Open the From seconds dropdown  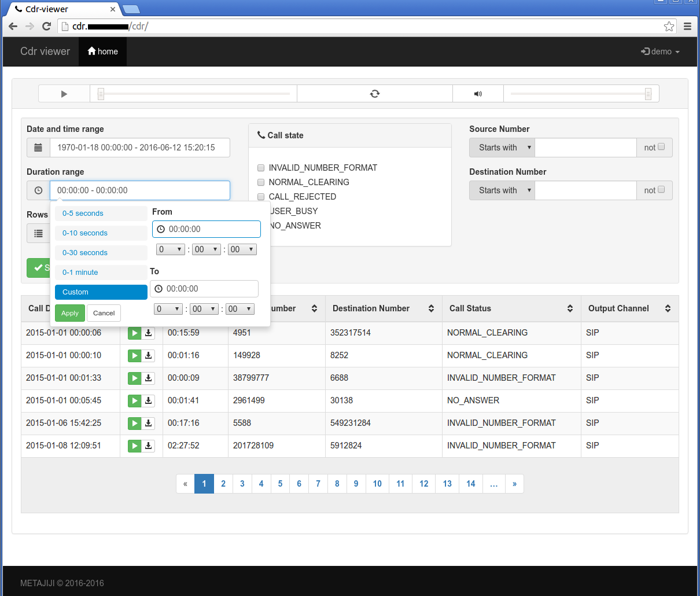pyautogui.click(x=242, y=249)
